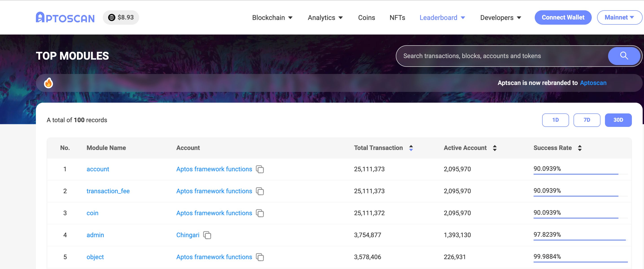Image resolution: width=644 pixels, height=269 pixels.
Task: Click total transaction value 3,578,406
Action: [x=368, y=257]
